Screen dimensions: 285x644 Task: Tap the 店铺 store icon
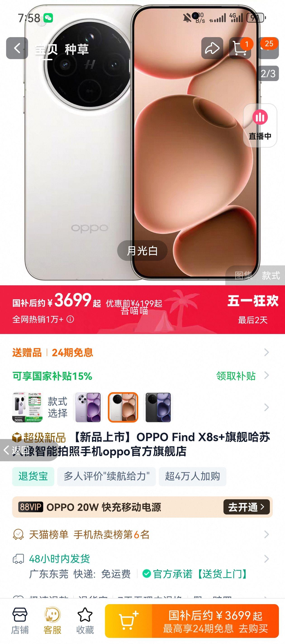coord(20,621)
